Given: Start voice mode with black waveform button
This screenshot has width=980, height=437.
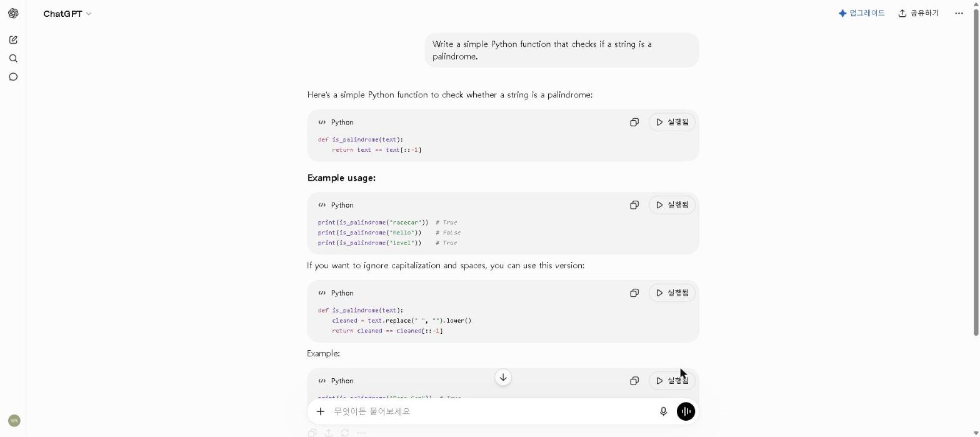Looking at the screenshot, I should pyautogui.click(x=686, y=411).
